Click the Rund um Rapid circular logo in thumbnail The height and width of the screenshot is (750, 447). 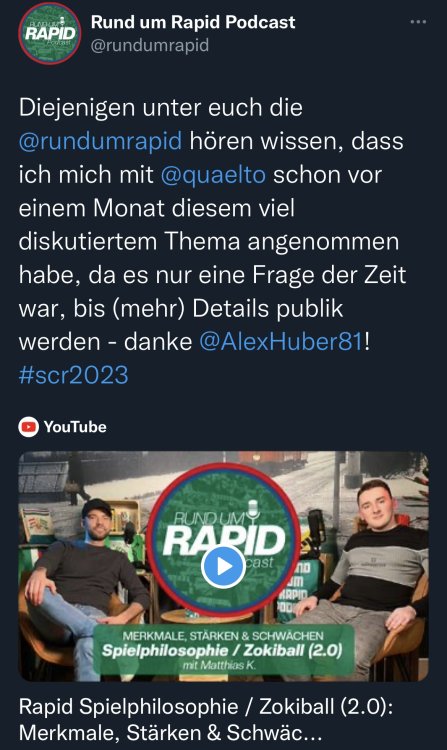223,539
